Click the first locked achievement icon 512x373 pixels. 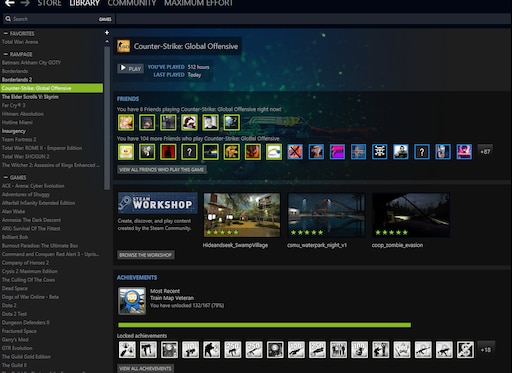click(127, 350)
